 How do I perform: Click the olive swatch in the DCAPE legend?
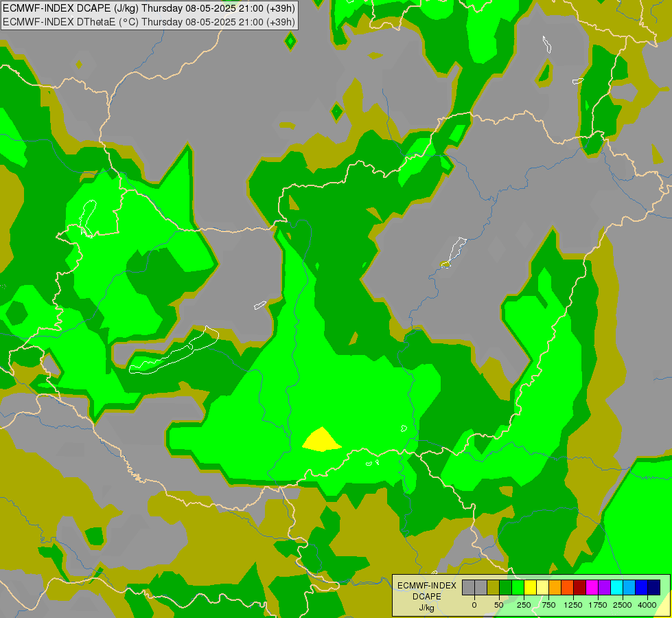(x=494, y=587)
